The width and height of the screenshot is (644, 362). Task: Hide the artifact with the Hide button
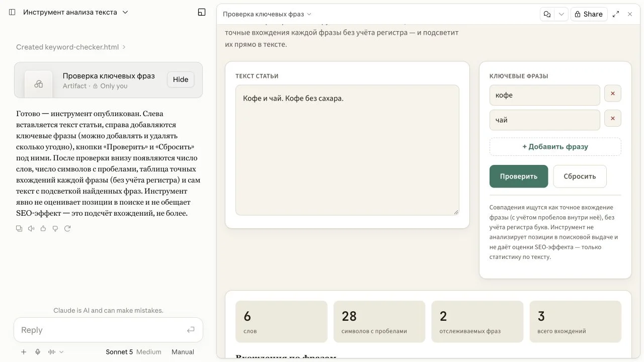(181, 79)
